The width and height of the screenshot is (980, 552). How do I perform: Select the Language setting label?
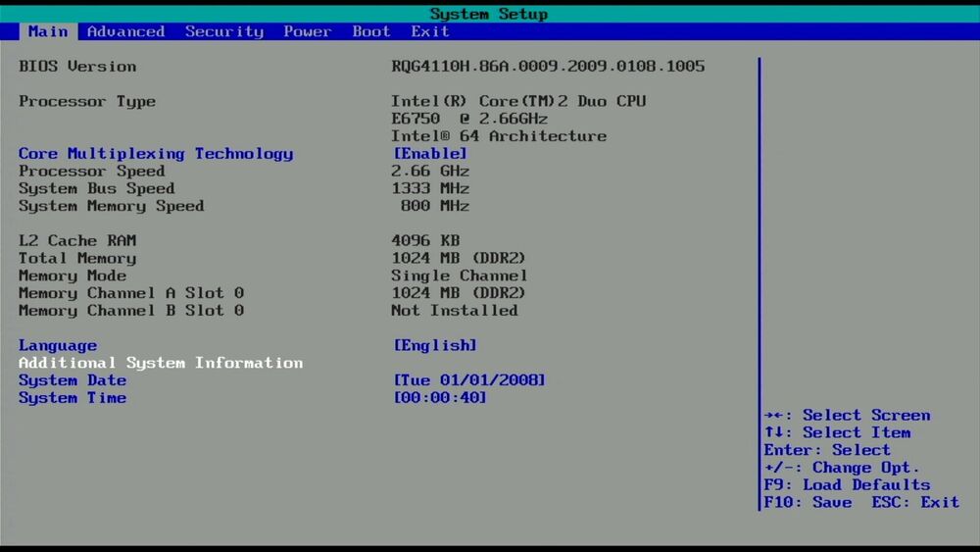(58, 346)
